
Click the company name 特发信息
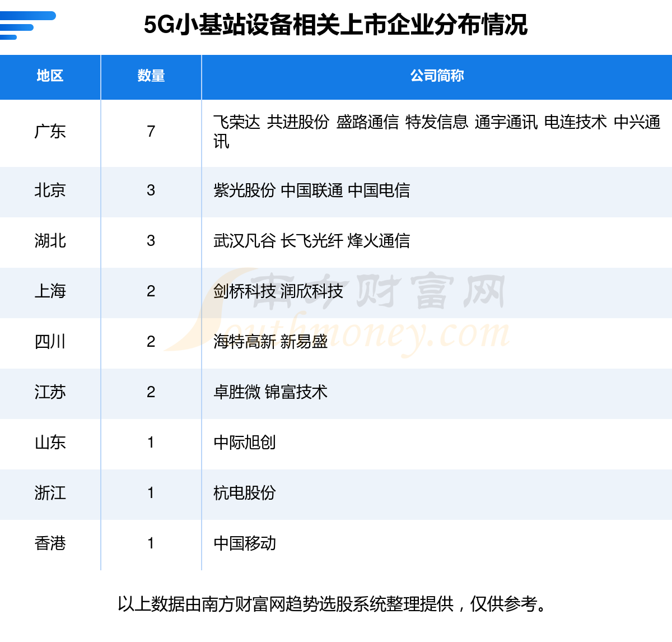click(437, 122)
